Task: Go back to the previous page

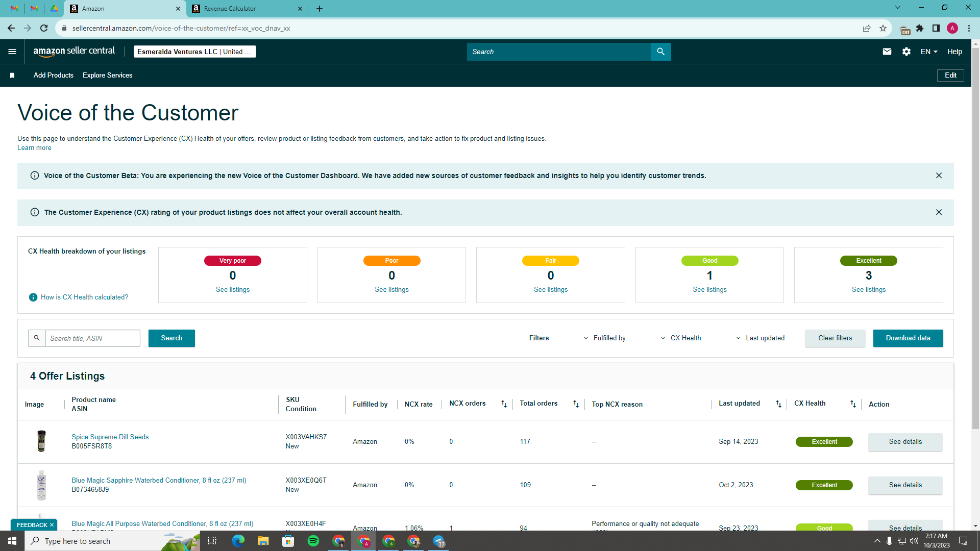Action: 11,28
